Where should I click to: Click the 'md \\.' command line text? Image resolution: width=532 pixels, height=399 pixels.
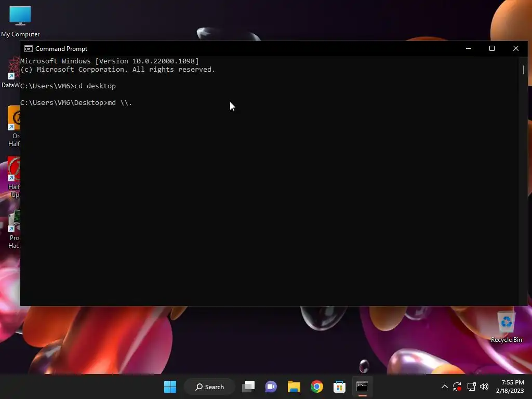(x=120, y=102)
